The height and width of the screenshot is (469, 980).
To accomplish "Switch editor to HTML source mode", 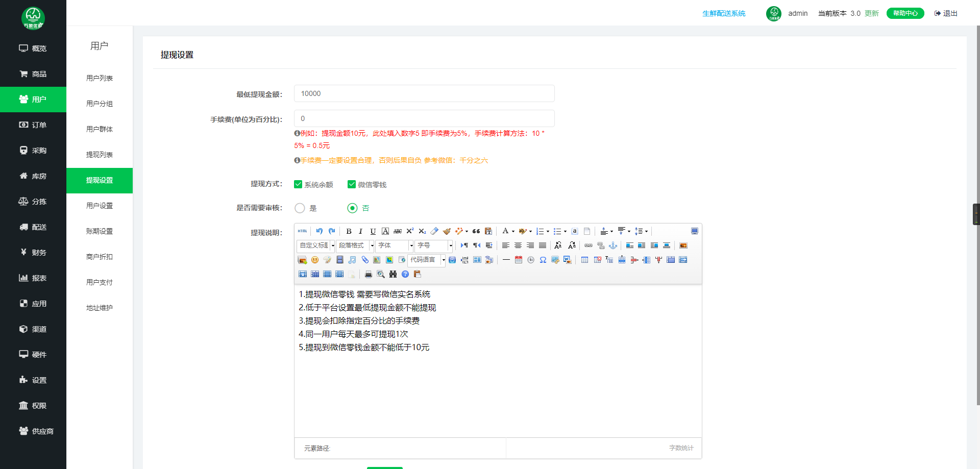I will point(302,231).
